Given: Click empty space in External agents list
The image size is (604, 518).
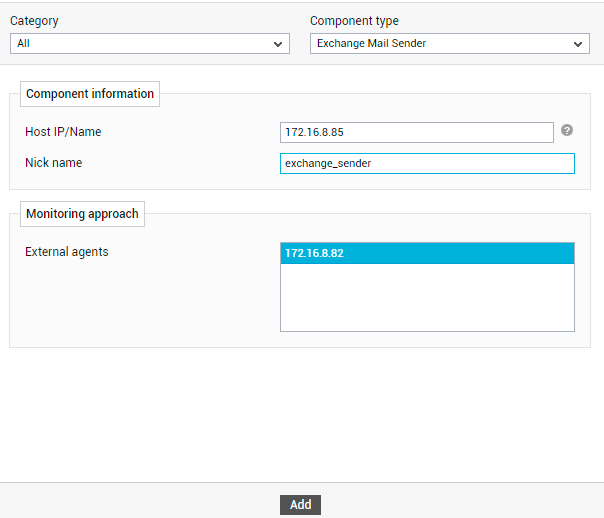Looking at the screenshot, I should coord(427,297).
